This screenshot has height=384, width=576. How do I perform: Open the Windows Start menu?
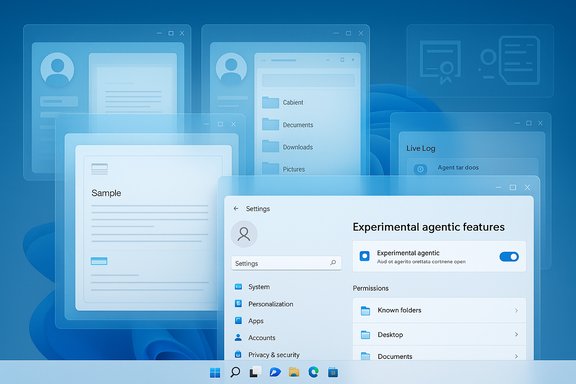(x=215, y=373)
